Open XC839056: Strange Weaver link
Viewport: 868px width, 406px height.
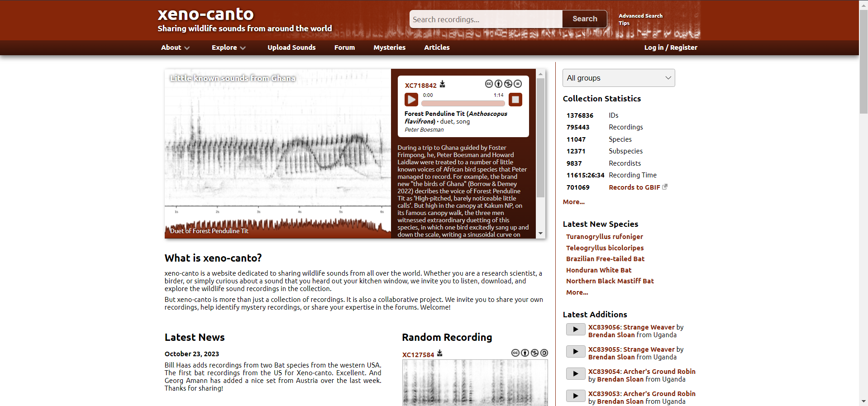click(631, 327)
